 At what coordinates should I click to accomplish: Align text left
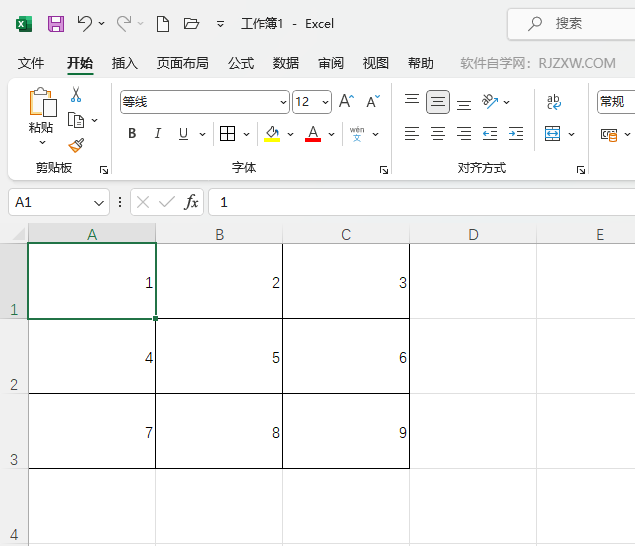pos(412,133)
